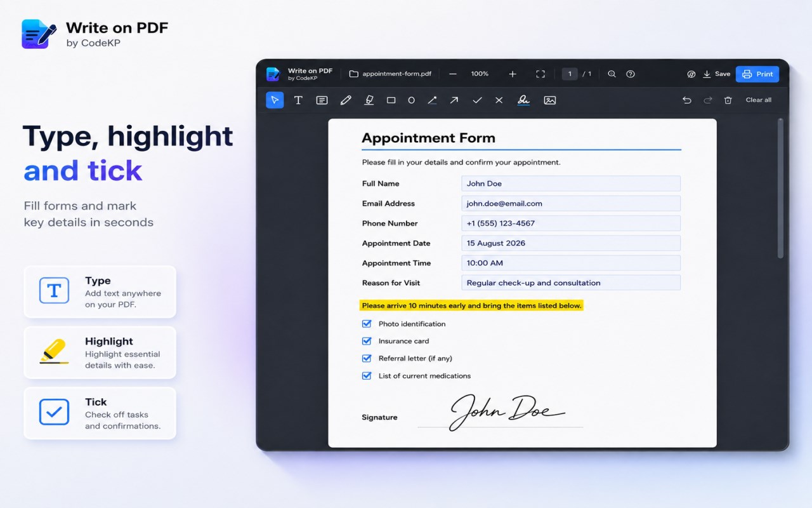Select the arrow cursor tool

(275, 100)
